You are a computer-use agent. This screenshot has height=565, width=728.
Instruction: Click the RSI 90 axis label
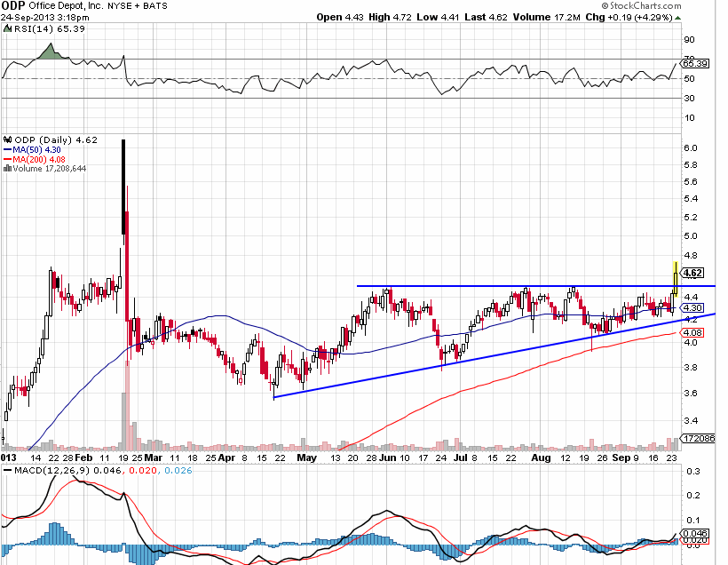tap(690, 40)
